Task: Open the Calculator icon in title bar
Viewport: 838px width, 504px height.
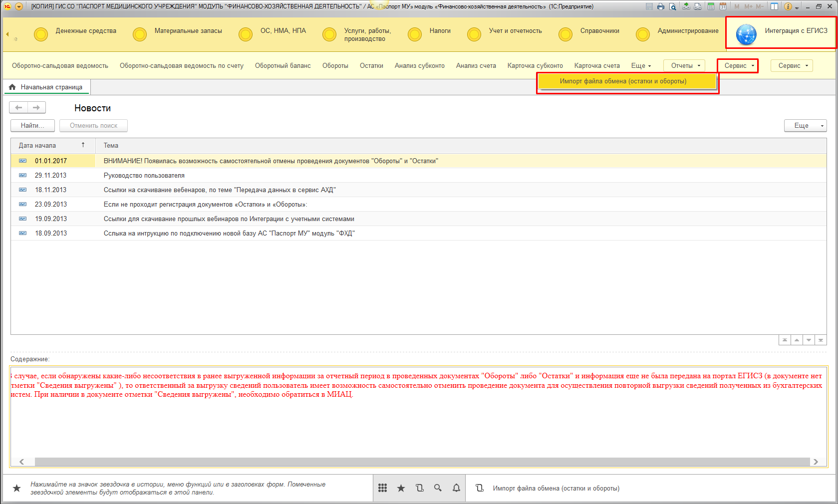Action: [x=711, y=6]
